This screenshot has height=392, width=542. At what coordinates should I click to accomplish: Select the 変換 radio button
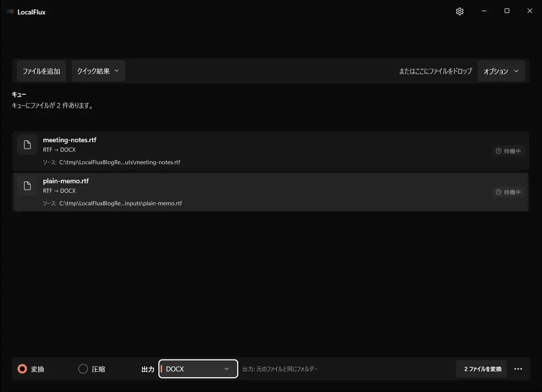point(22,369)
